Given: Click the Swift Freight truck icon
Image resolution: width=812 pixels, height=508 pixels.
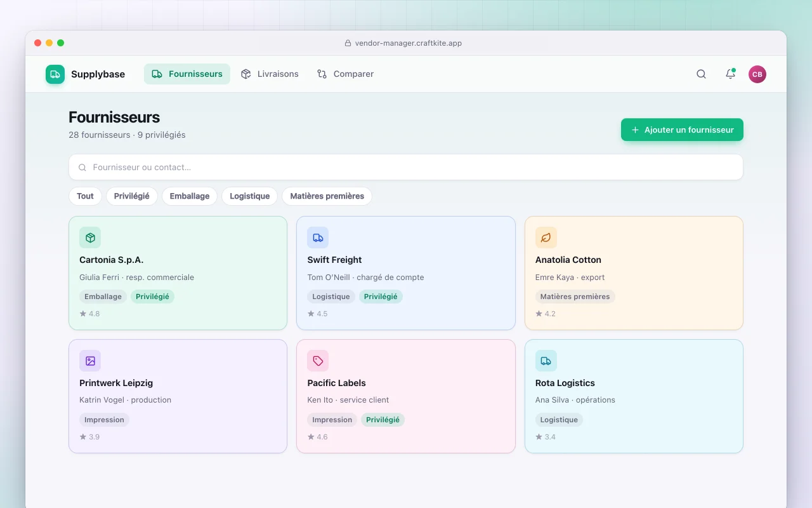Looking at the screenshot, I should pyautogui.click(x=318, y=237).
